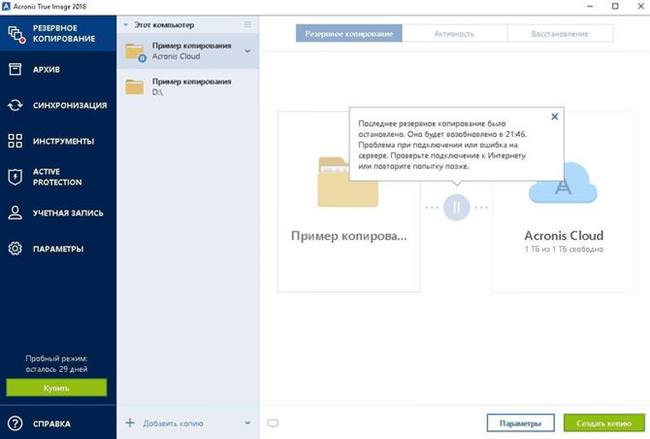Select СИНХРОНИЗАЦИЯ in the sidebar menu
650x439 pixels.
(70, 105)
